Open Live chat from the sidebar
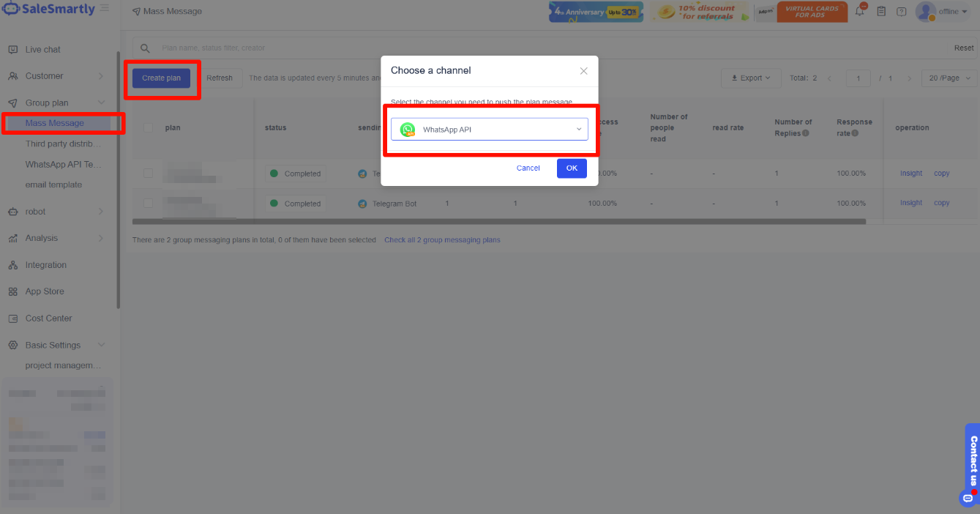 point(42,50)
